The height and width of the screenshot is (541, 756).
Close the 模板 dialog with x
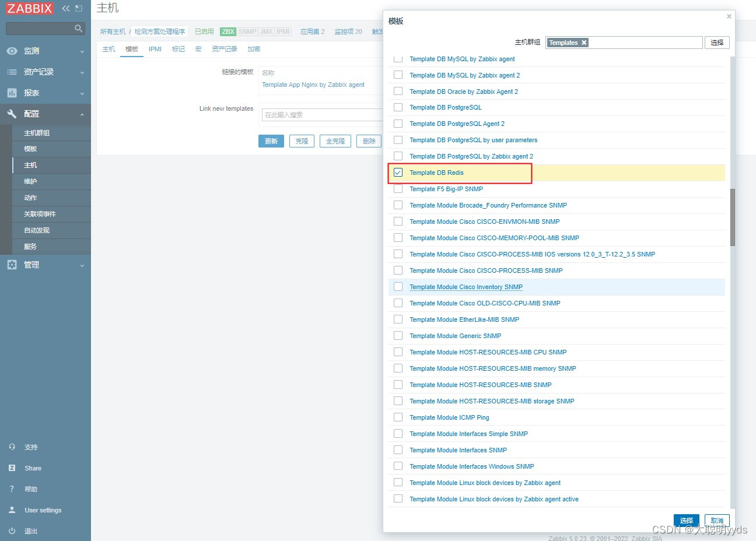coord(729,16)
